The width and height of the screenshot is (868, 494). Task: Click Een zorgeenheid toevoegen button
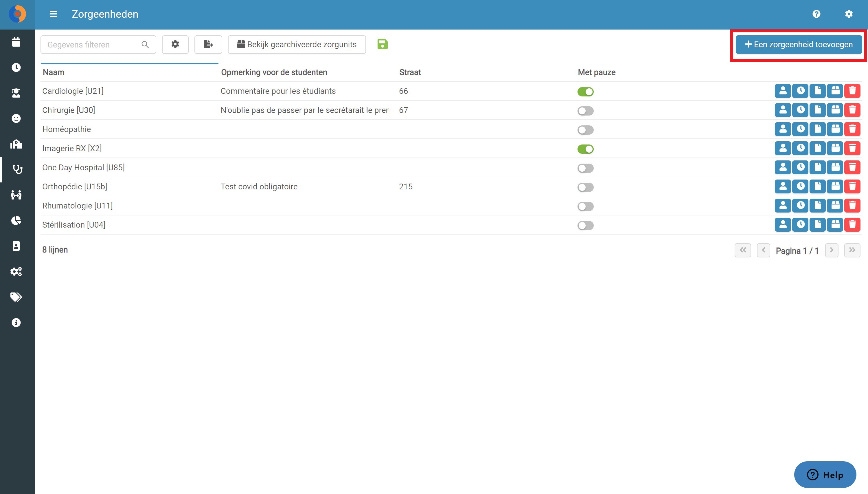pos(799,44)
